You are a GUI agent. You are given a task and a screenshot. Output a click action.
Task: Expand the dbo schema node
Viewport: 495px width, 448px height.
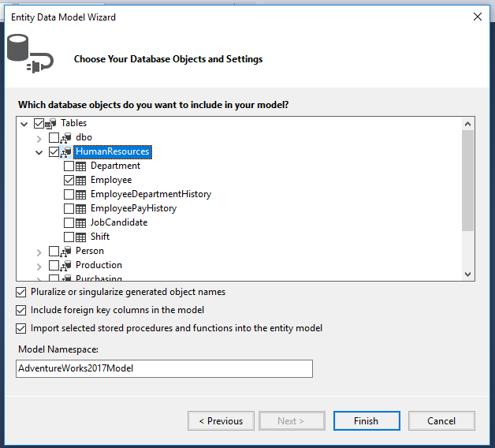coord(39,138)
